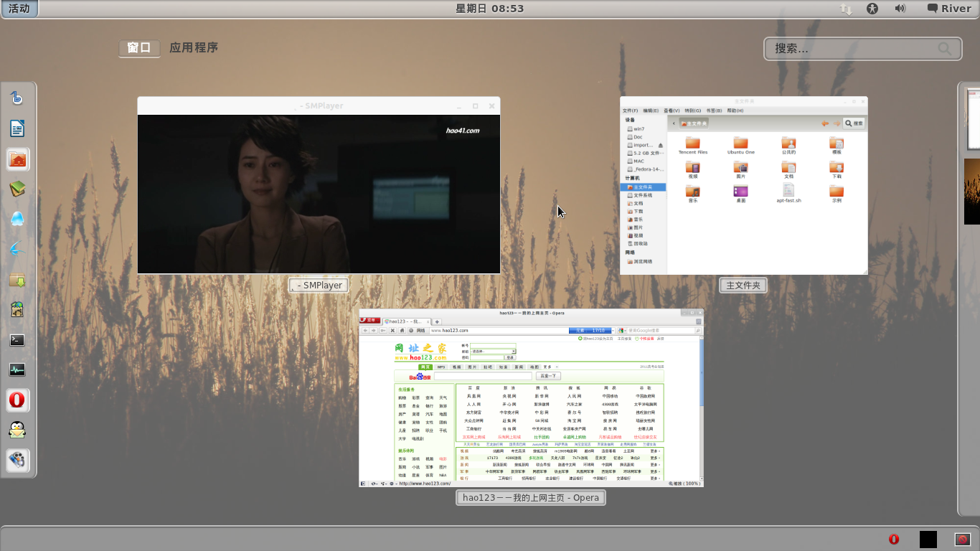Viewport: 980px width, 551px height.
Task: Click the 主文件夹 path button in the file manager
Action: coord(694,123)
